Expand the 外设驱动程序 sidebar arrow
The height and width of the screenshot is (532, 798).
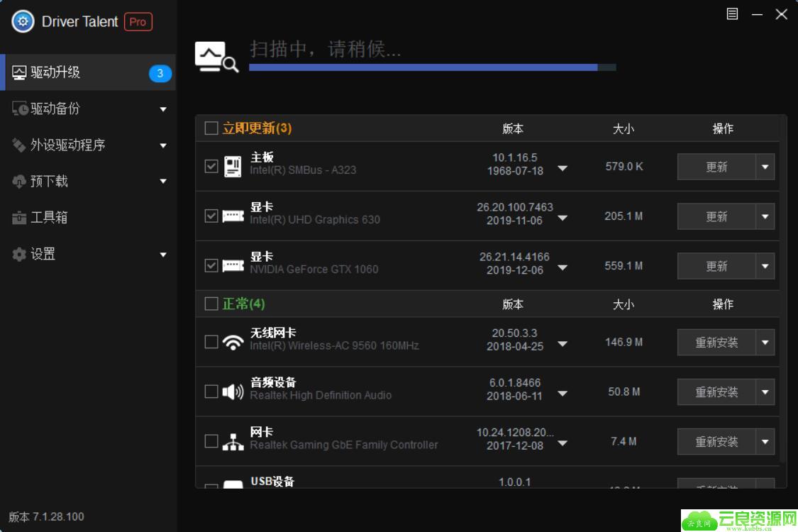[x=163, y=145]
